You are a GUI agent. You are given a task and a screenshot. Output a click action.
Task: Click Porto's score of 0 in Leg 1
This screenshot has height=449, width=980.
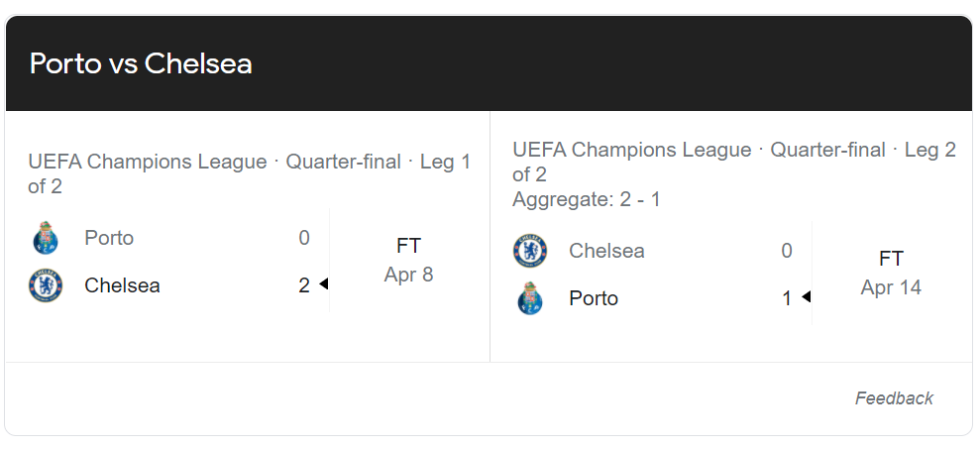(304, 238)
